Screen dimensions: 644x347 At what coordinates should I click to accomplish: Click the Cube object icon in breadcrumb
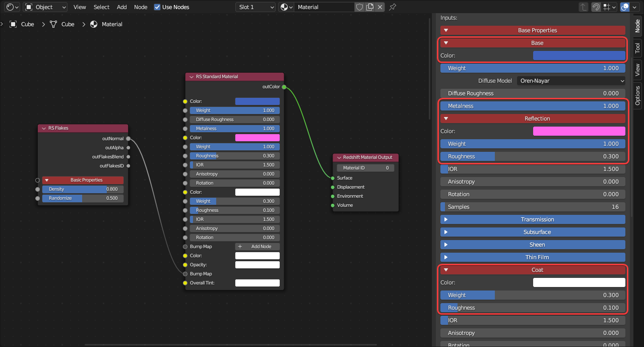[13, 24]
